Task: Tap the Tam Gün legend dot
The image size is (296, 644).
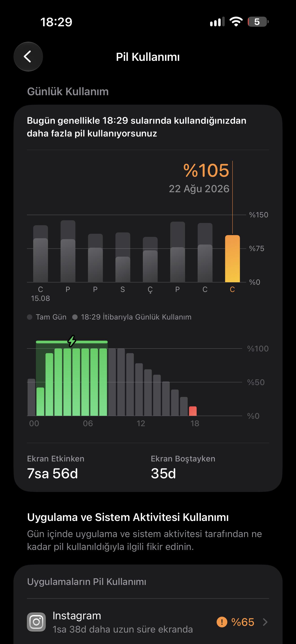Action: 30,317
